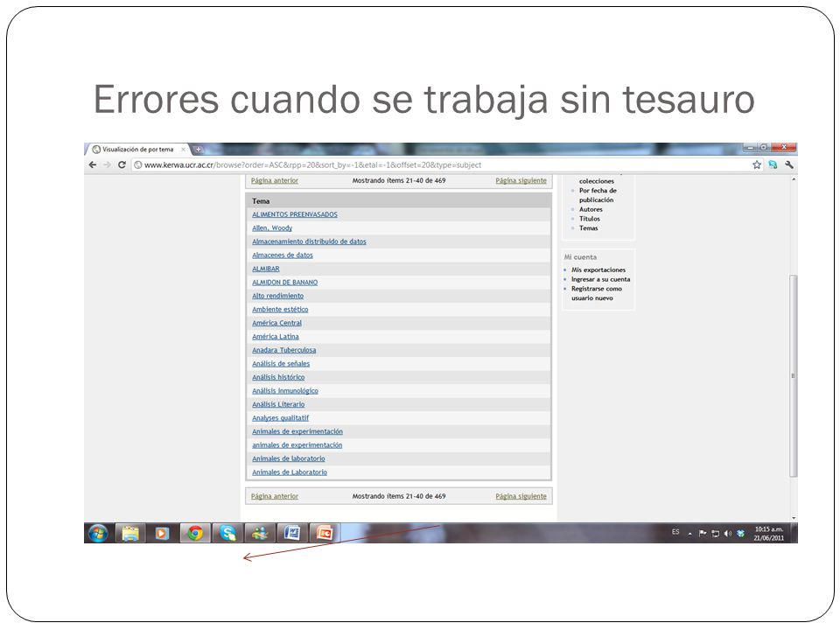Open lowercase animales de experimentación link
840x630 pixels.
(297, 445)
